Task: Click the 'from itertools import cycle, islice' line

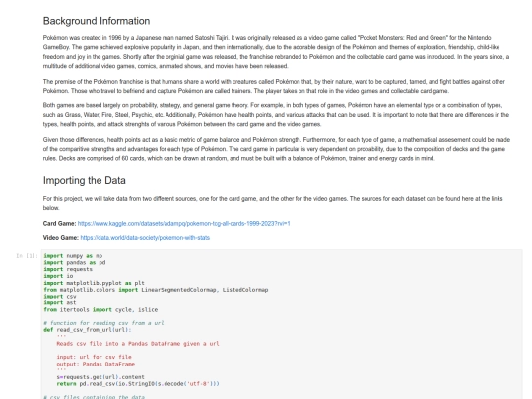Action: tap(100, 309)
